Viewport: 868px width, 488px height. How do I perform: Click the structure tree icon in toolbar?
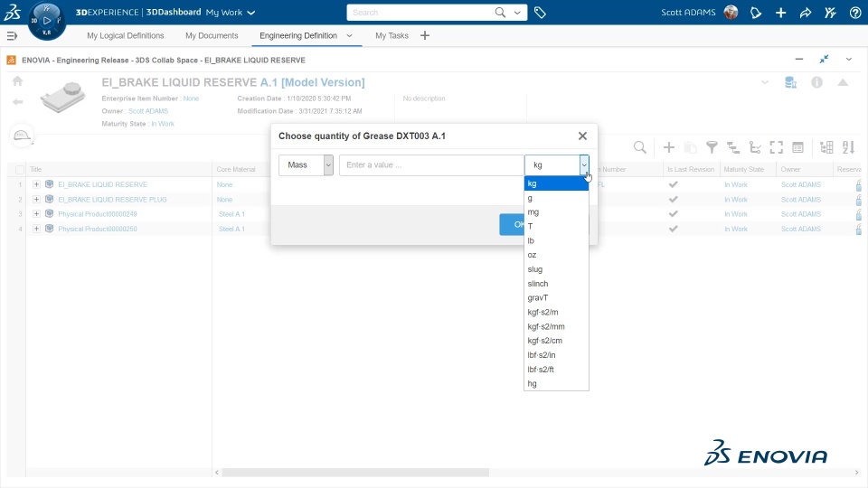coord(733,147)
